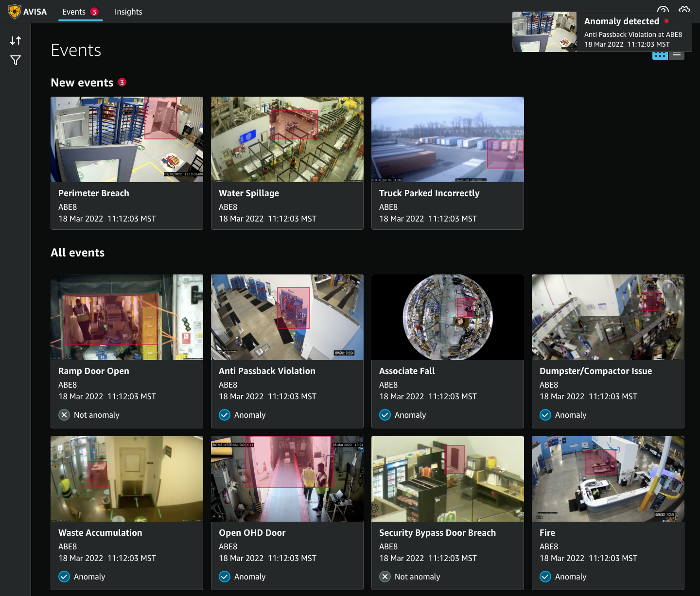The height and width of the screenshot is (596, 700).
Task: Toggle Not anomaly status on Ramp Door Open
Action: (64, 415)
